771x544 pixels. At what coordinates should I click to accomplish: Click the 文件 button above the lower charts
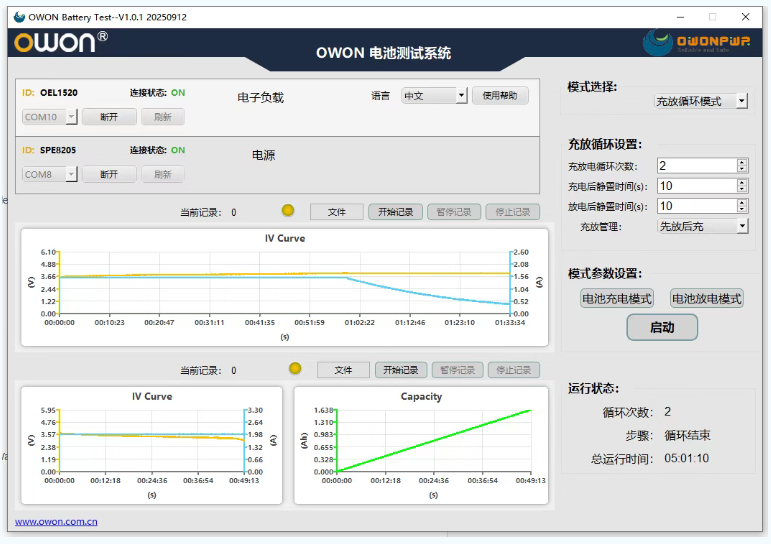[x=343, y=370]
